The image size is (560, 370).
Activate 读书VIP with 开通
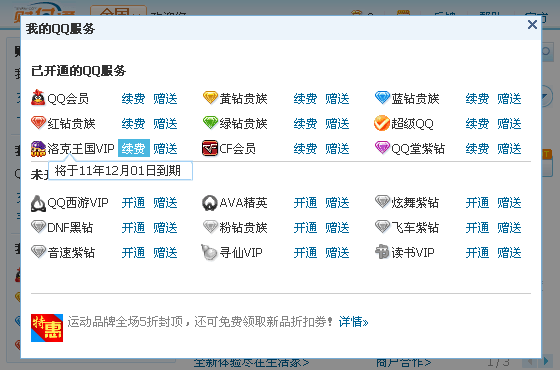pos(478,253)
